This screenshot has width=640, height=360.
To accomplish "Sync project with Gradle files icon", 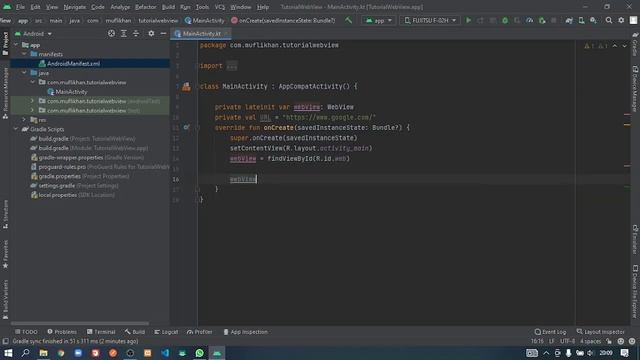I will (x=569, y=20).
